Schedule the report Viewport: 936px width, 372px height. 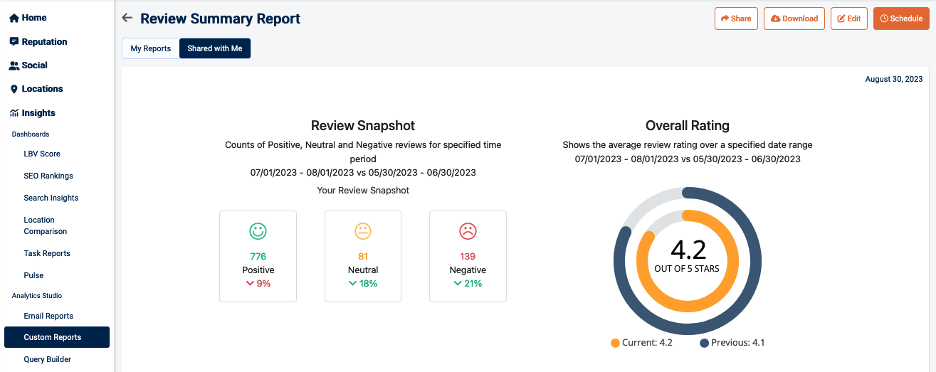coord(901,19)
